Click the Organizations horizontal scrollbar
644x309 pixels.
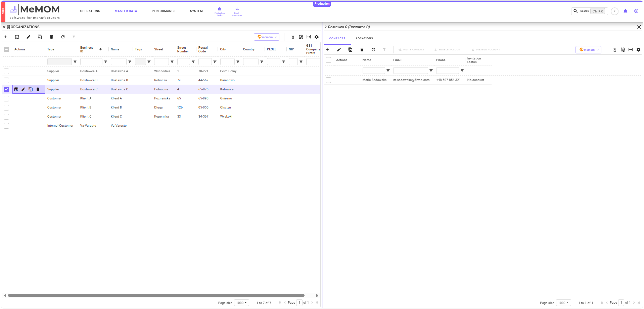[x=156, y=296]
